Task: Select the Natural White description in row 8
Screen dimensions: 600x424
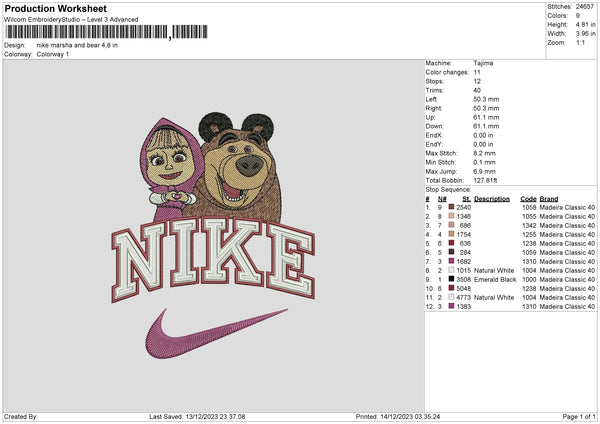Action: 494,270
